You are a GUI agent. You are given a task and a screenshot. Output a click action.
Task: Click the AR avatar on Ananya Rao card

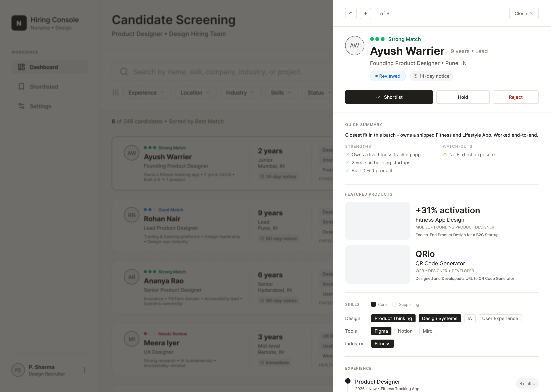pyautogui.click(x=132, y=277)
